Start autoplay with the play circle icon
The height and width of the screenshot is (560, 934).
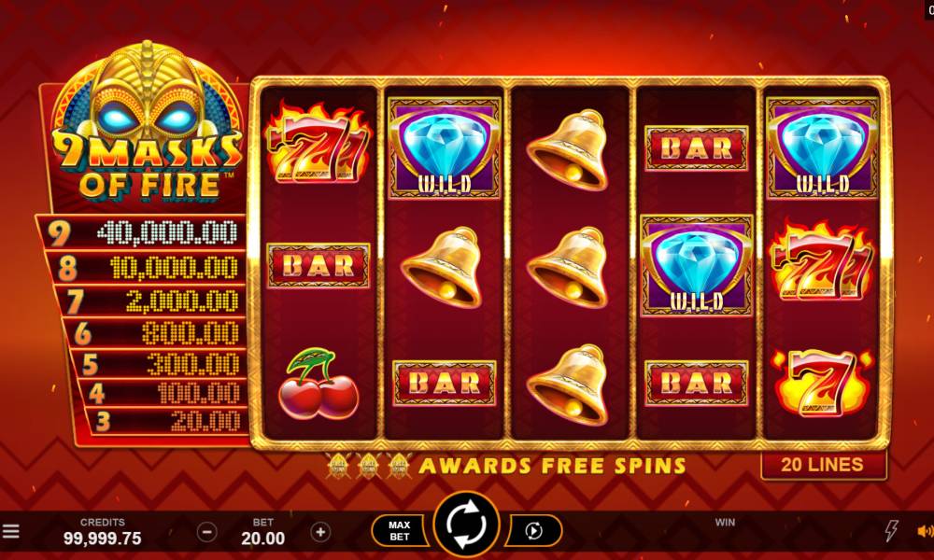(x=533, y=530)
